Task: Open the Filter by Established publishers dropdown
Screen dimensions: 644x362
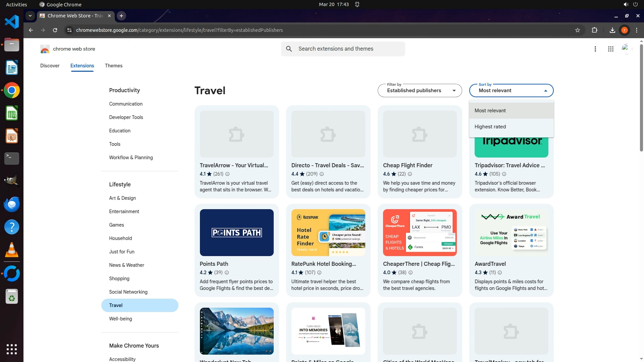Action: (x=420, y=90)
